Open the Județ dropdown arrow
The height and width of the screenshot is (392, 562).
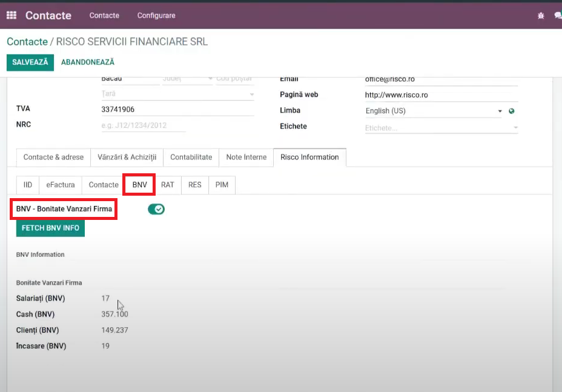(x=210, y=79)
